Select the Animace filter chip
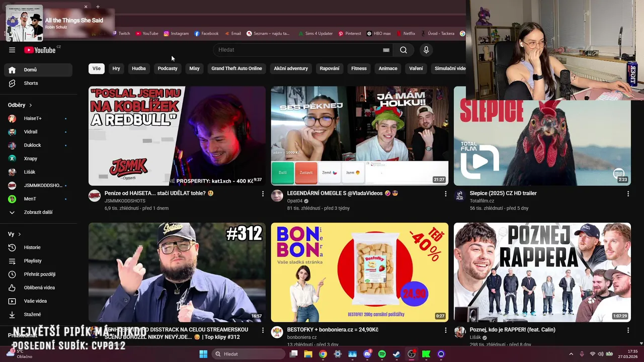 [x=388, y=68]
